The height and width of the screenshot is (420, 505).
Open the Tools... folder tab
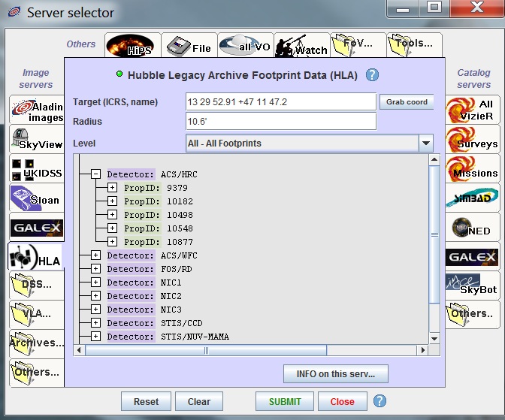point(415,45)
